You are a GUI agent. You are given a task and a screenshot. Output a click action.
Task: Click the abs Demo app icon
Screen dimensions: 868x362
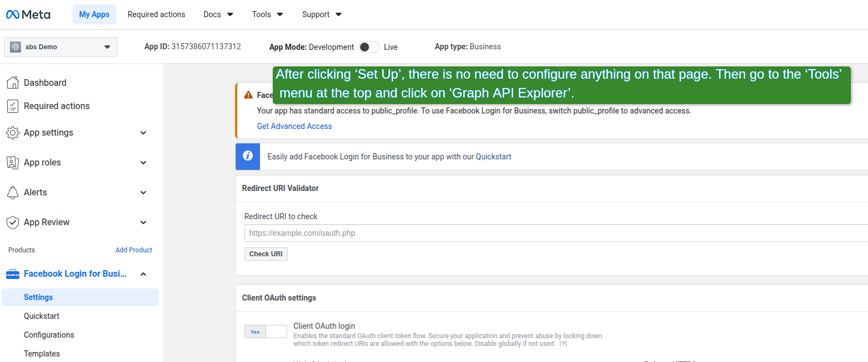tap(15, 47)
